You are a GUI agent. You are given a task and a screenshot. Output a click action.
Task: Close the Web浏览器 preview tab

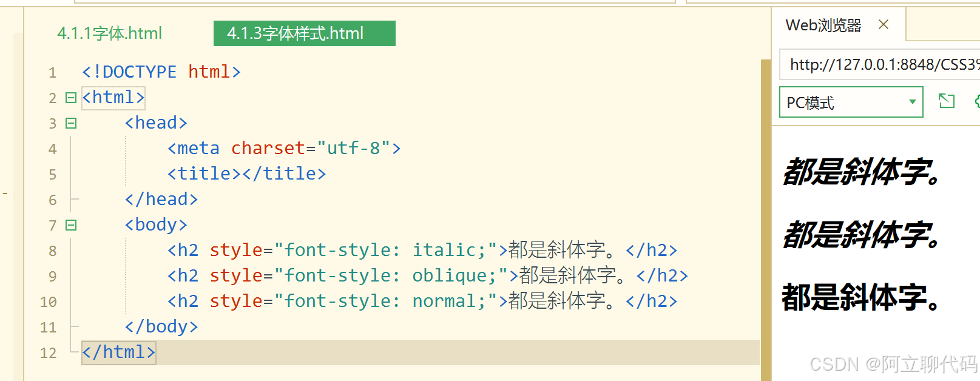(884, 24)
